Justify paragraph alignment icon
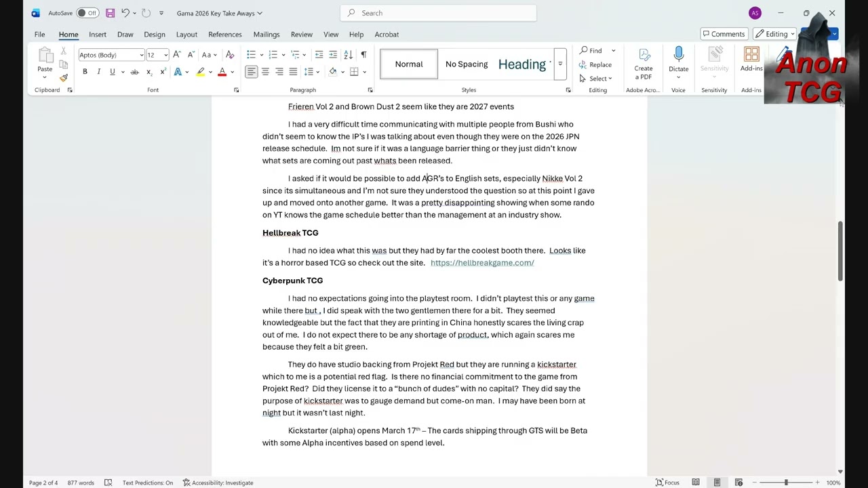Screen dimensions: 868x488 293,72
